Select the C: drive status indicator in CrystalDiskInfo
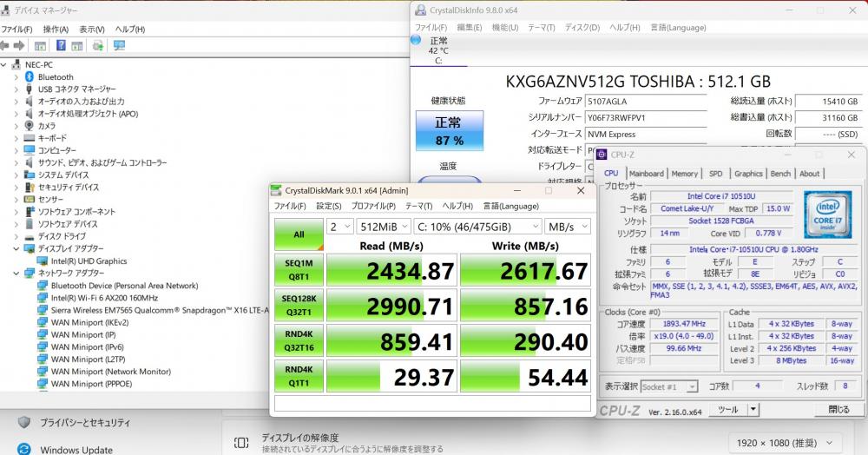The height and width of the screenshot is (455, 868). [438, 50]
